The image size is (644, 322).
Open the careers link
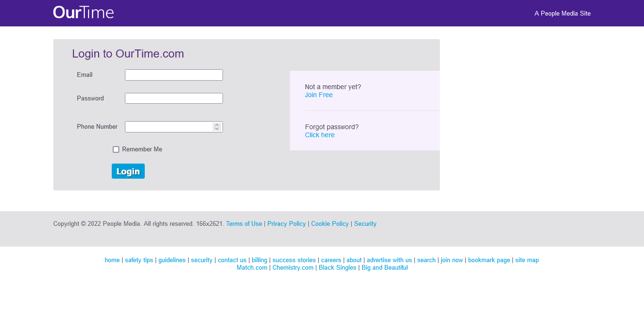(x=331, y=260)
